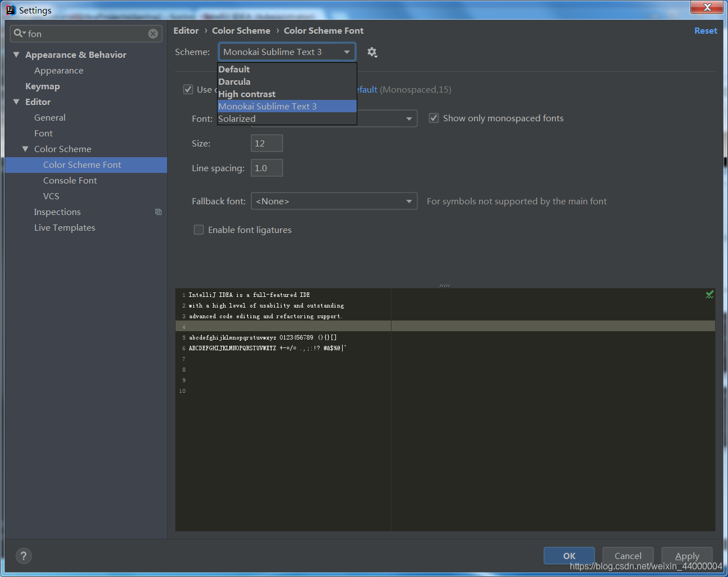Click the Apply button

click(x=687, y=556)
